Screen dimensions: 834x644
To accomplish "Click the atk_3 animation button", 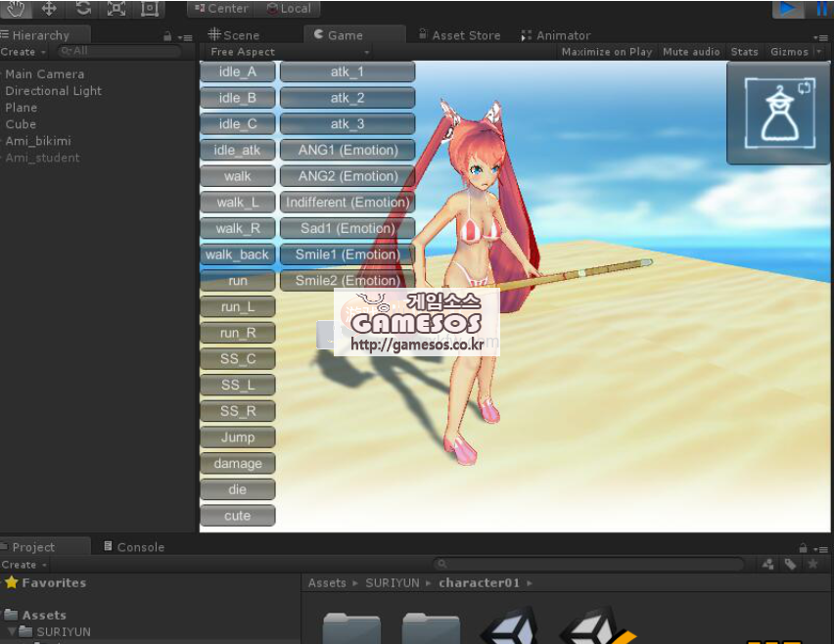I will click(347, 124).
